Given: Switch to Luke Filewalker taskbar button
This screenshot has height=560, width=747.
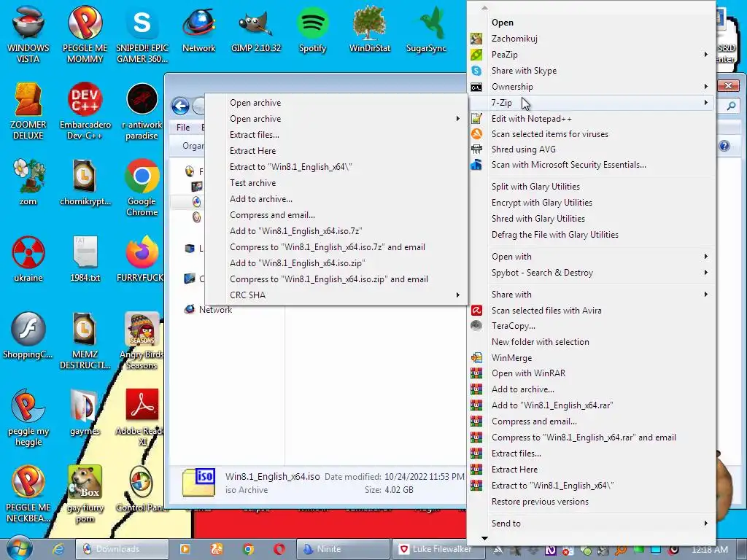Looking at the screenshot, I should [x=438, y=549].
